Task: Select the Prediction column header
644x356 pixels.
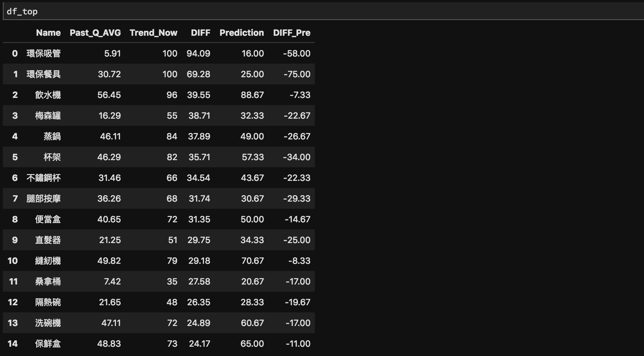Action: coord(242,33)
